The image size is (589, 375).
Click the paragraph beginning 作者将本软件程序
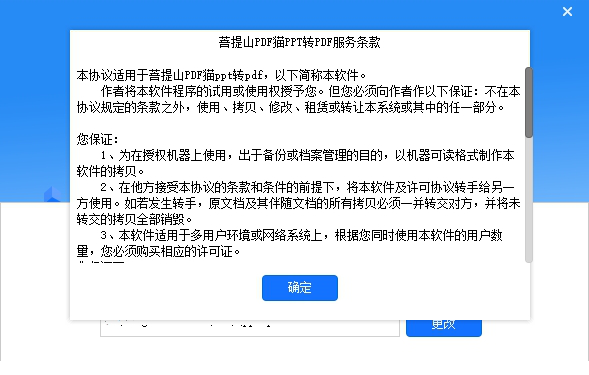(299, 99)
